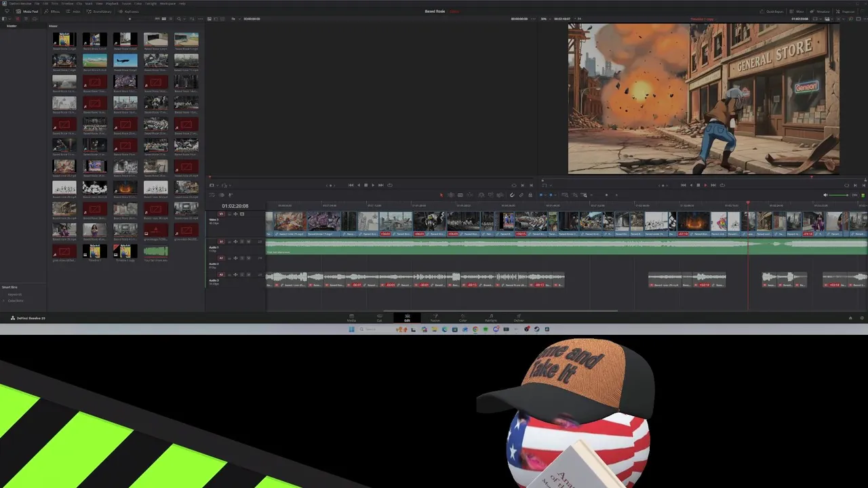This screenshot has height=488, width=868.
Task: Play the source viewer forward
Action: (373, 185)
